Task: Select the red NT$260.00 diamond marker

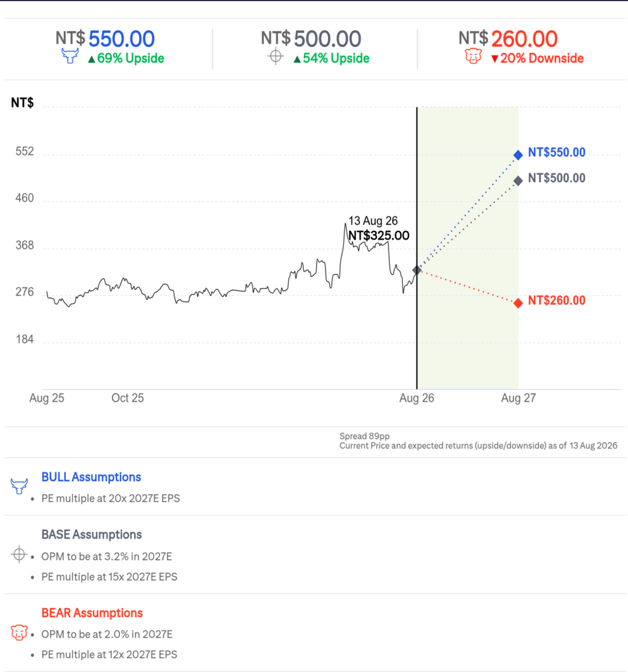Action: 519,303
